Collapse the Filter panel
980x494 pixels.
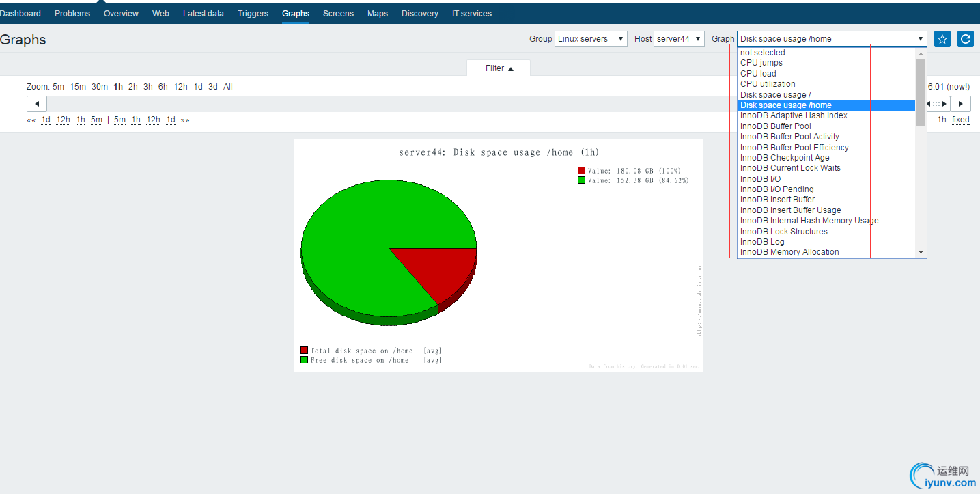[499, 68]
